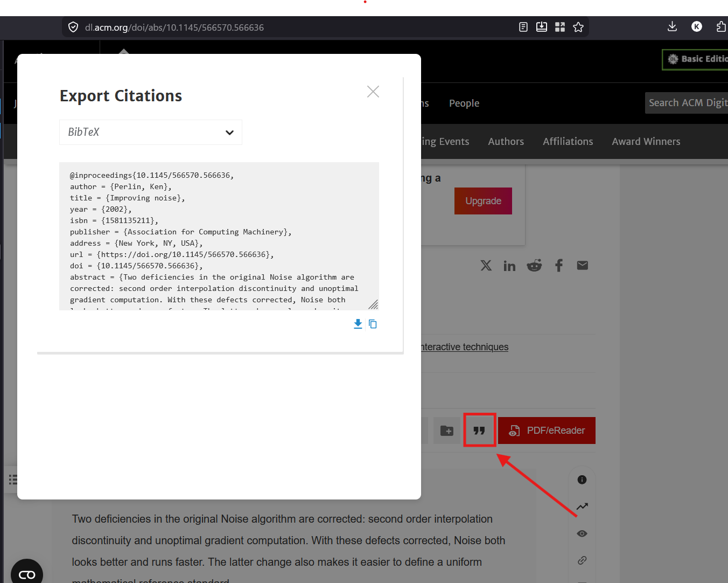Image resolution: width=728 pixels, height=583 pixels.
Task: Open article metrics trend icon
Action: (582, 506)
